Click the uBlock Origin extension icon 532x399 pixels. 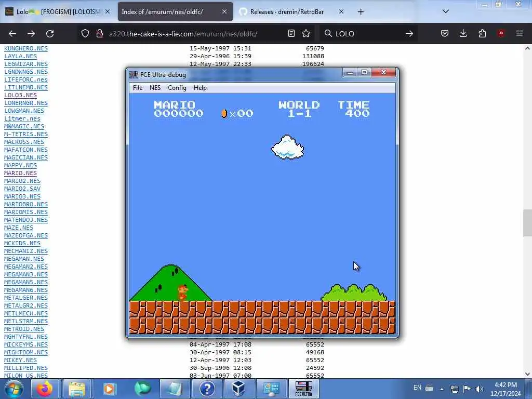click(501, 33)
